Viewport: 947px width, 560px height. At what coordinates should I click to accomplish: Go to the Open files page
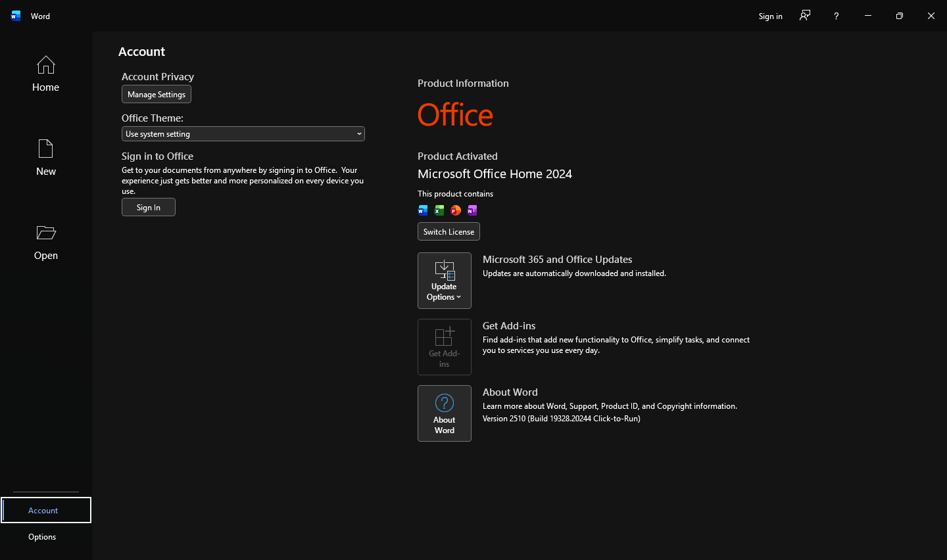click(45, 242)
